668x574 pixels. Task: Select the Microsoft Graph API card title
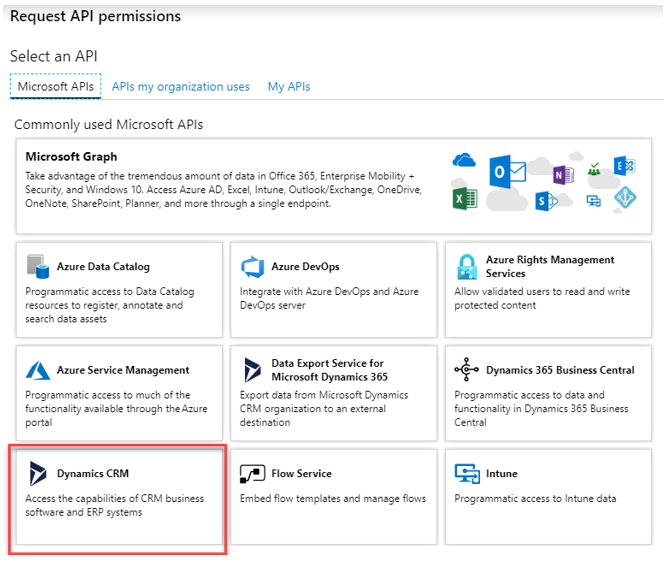[71, 157]
